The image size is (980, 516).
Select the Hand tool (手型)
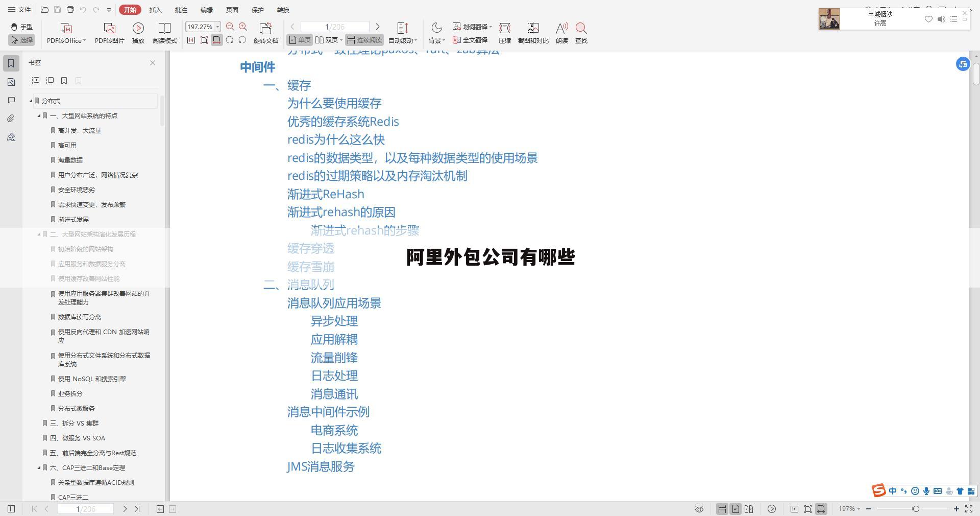pyautogui.click(x=21, y=27)
